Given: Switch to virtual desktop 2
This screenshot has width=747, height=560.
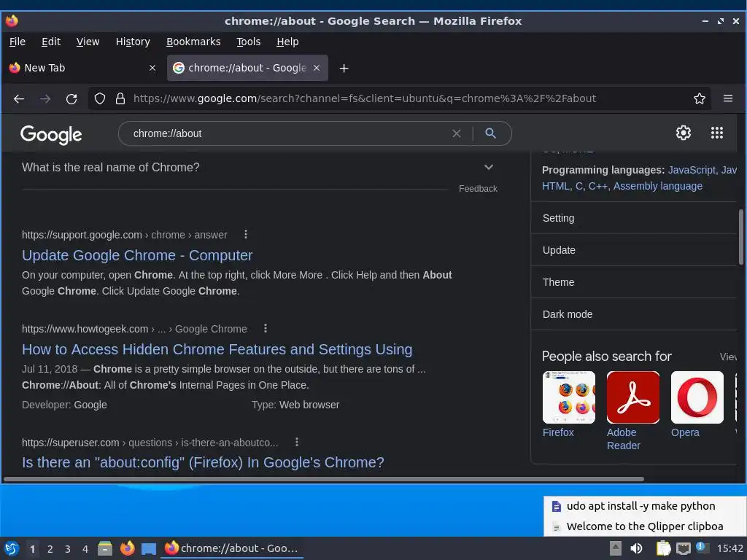Looking at the screenshot, I should [50, 549].
